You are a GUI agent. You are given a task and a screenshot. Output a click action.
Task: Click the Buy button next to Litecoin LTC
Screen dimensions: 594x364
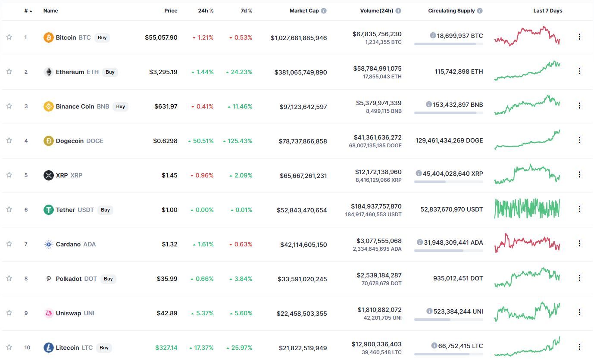[104, 348]
